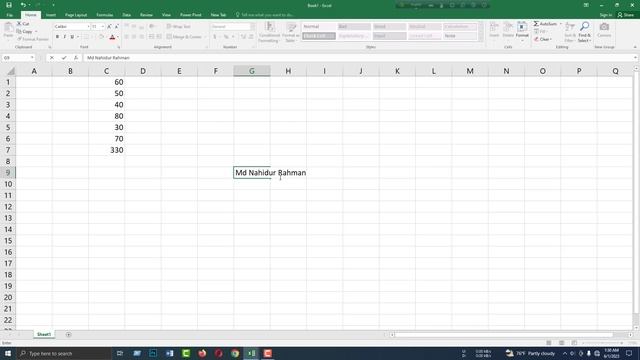This screenshot has height=360, width=640.
Task: Confirm the cell entry with checkmark
Action: tap(64, 58)
